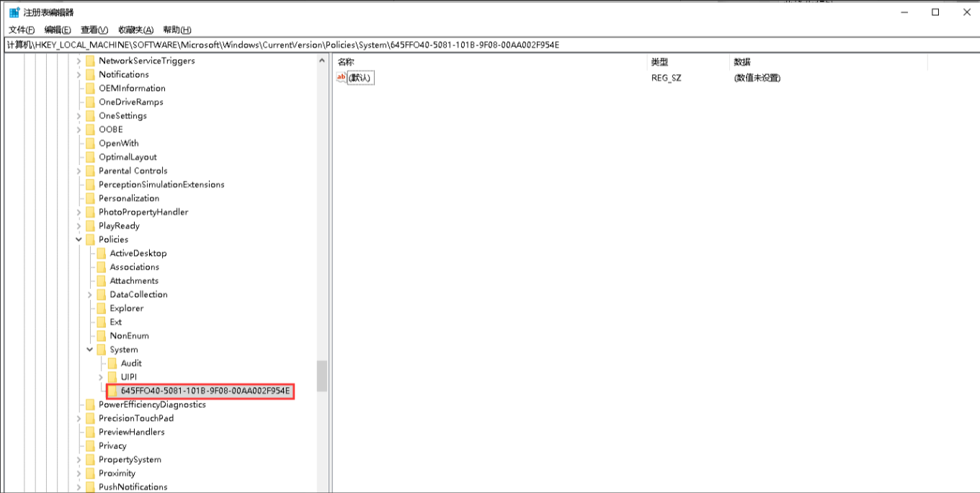980x493 pixels.
Task: Click the folder icon beside Audit
Action: (112, 363)
